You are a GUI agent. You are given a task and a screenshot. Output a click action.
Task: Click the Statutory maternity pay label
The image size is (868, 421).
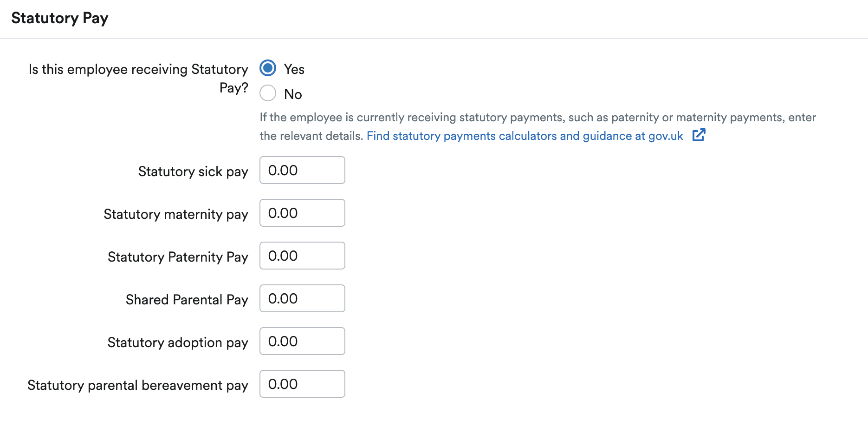coord(175,214)
